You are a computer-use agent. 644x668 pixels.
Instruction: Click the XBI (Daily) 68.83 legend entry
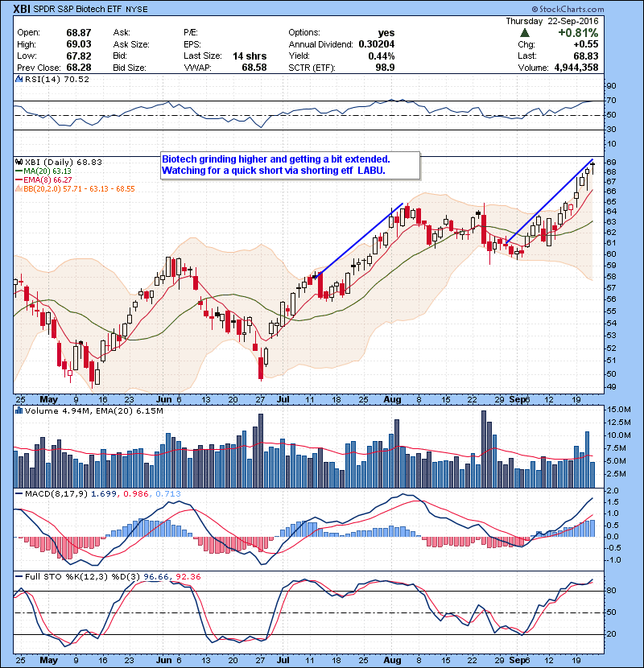[63, 163]
